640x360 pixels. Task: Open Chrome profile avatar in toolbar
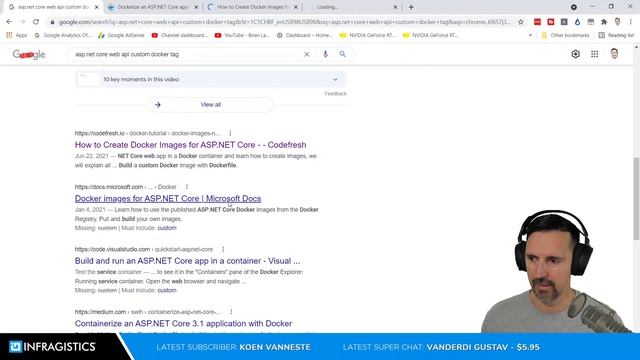click(x=617, y=22)
